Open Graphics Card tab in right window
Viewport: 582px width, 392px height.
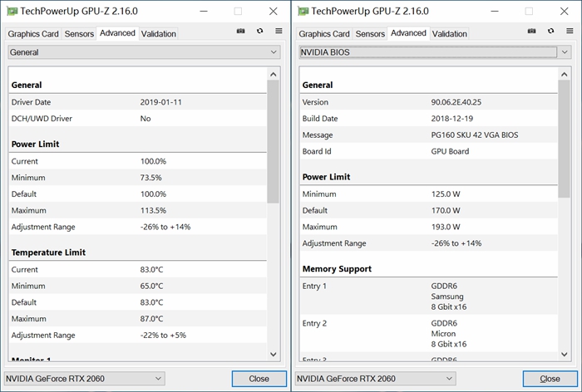pos(324,34)
